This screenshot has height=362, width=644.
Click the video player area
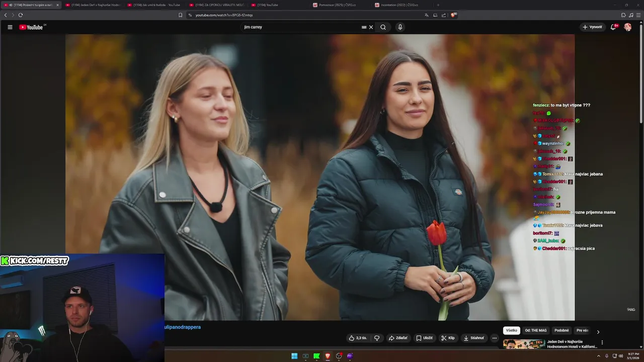click(x=320, y=177)
